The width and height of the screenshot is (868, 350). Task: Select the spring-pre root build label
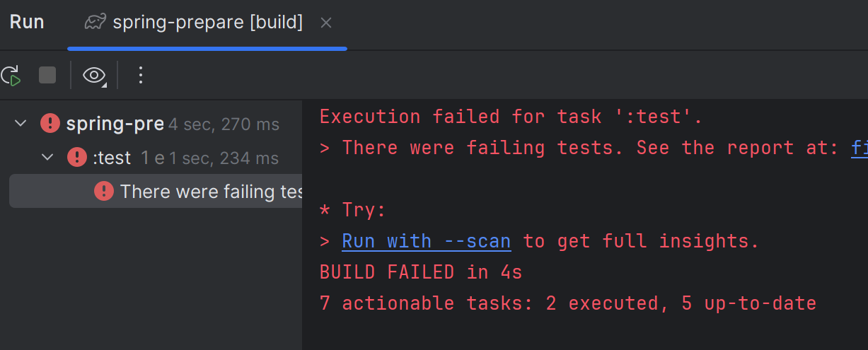(x=115, y=124)
